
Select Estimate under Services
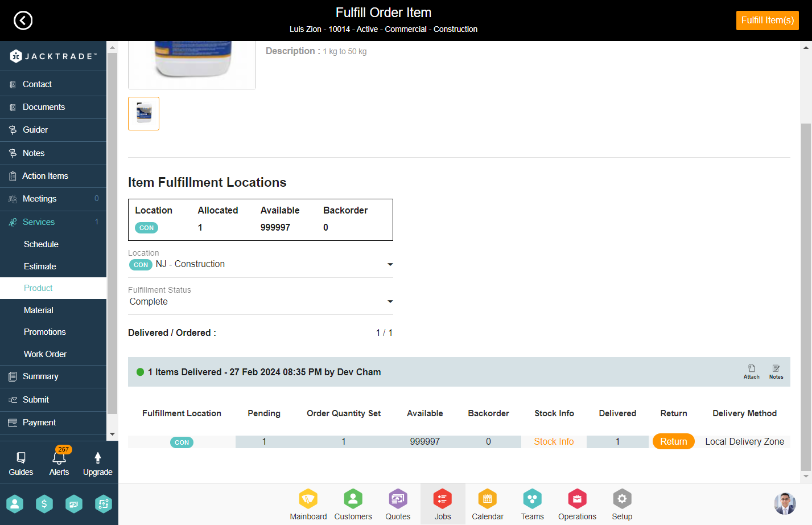40,266
